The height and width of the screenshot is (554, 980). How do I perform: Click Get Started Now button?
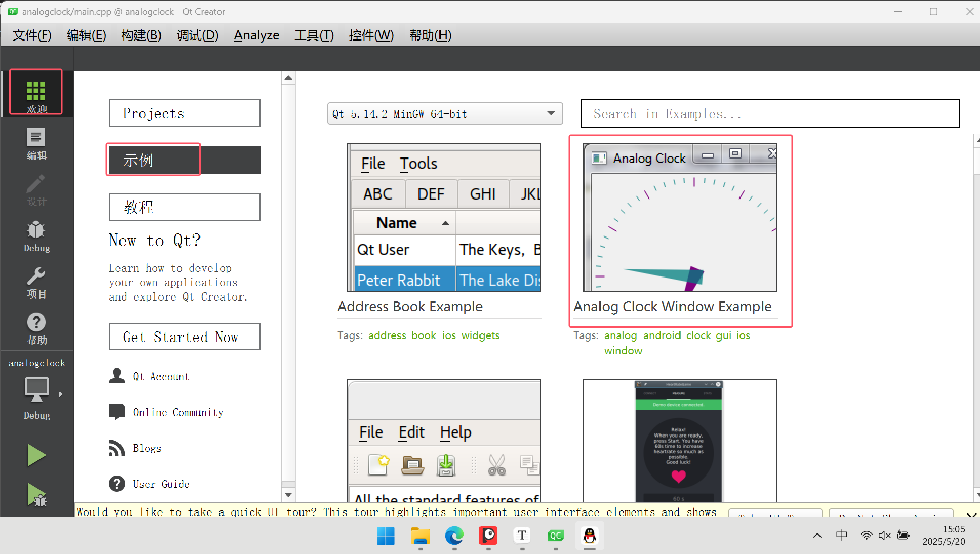click(184, 337)
